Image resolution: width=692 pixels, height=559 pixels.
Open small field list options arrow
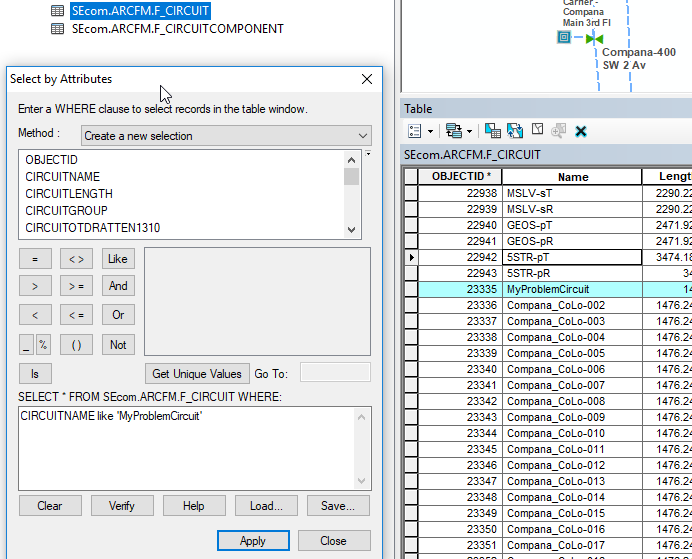(x=368, y=154)
